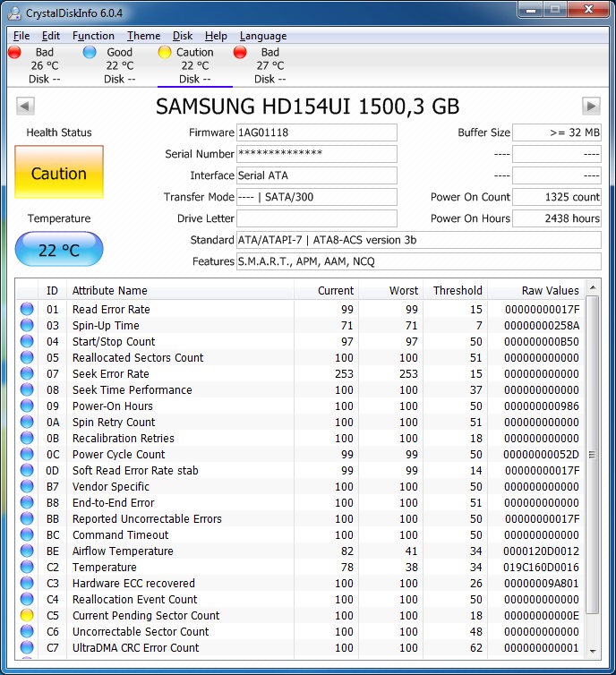Image resolution: width=616 pixels, height=675 pixels.
Task: Click the Current column header
Action: pyautogui.click(x=326, y=291)
